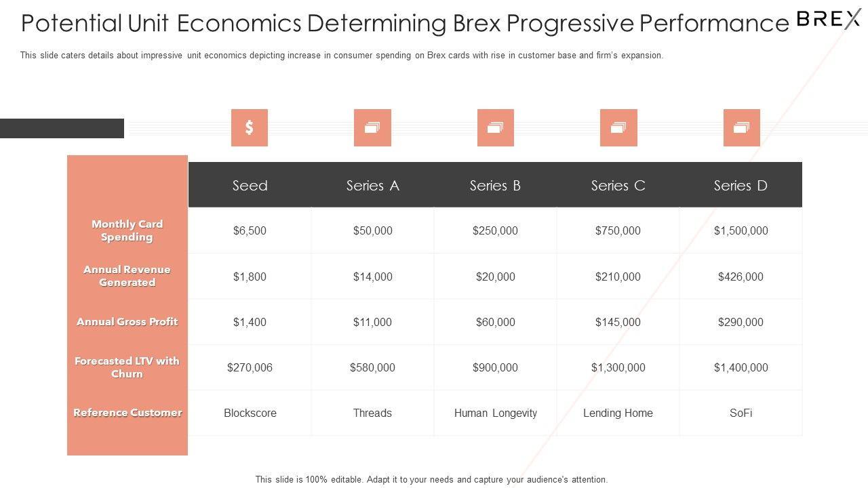Select the cards icon above Series B
Viewport: 868px width, 488px height.
click(495, 127)
